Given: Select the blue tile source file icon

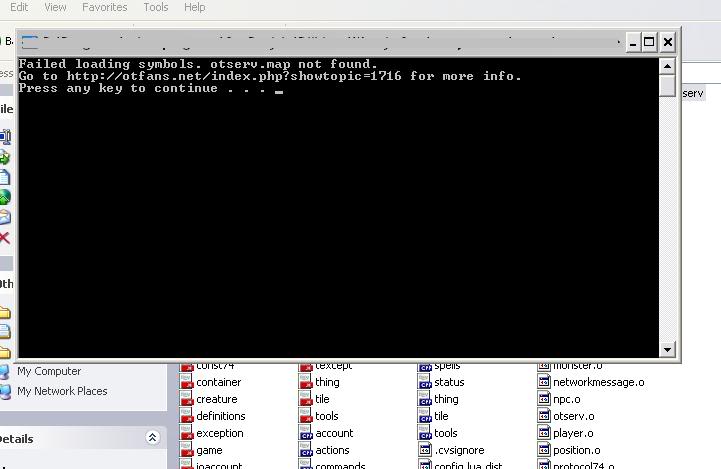Looking at the screenshot, I should (424, 416).
